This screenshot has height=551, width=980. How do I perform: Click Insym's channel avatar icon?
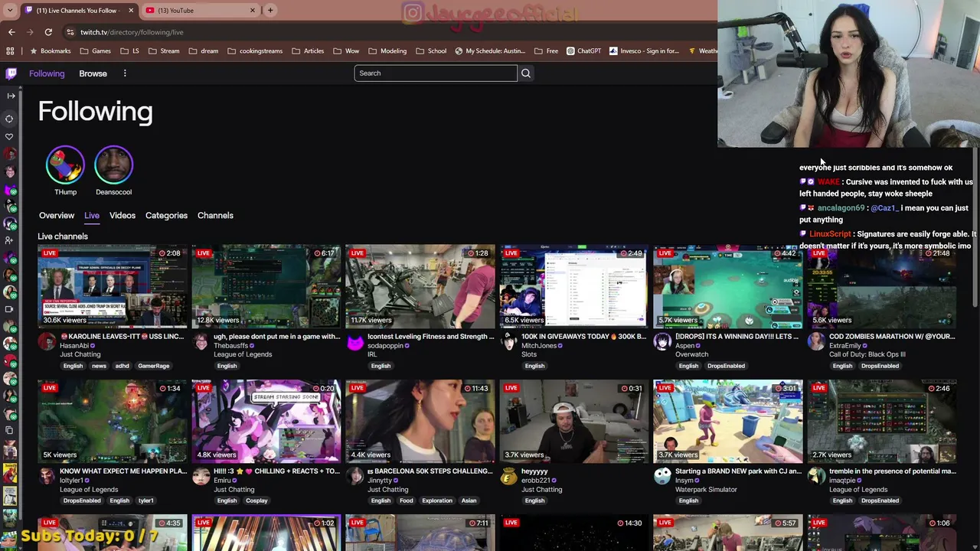point(662,477)
